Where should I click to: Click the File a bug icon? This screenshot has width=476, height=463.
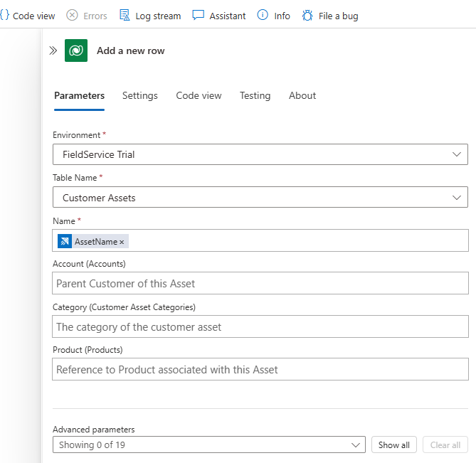pos(307,16)
